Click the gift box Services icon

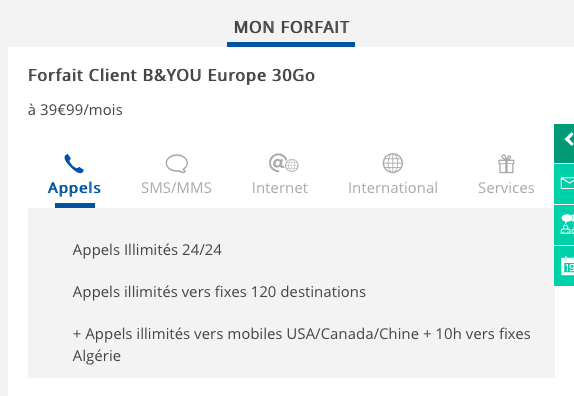point(506,164)
